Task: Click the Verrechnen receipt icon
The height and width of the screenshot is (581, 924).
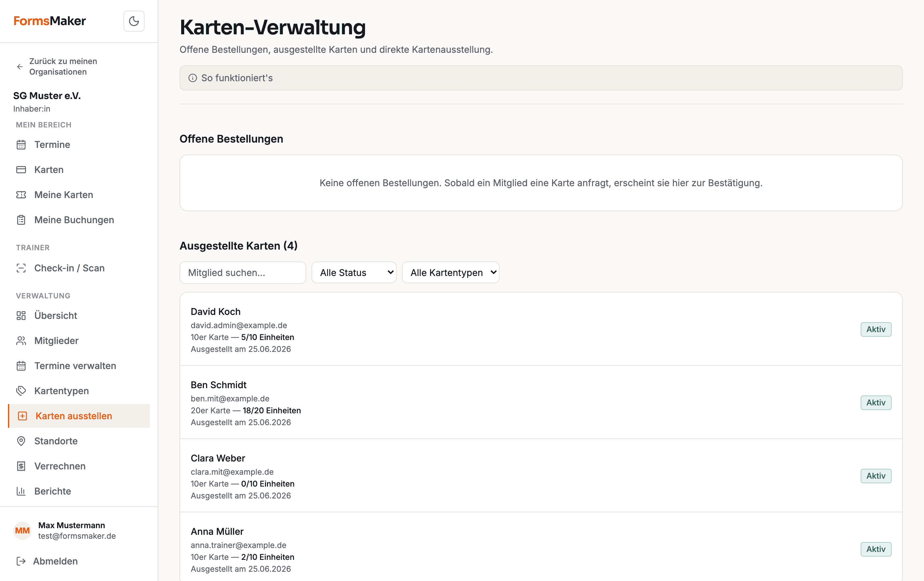Action: 21,466
